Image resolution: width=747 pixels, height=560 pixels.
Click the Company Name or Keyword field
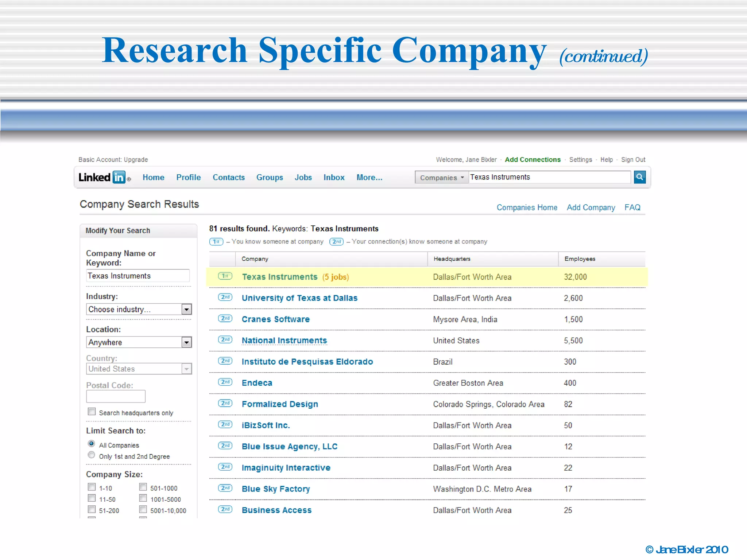(x=138, y=276)
